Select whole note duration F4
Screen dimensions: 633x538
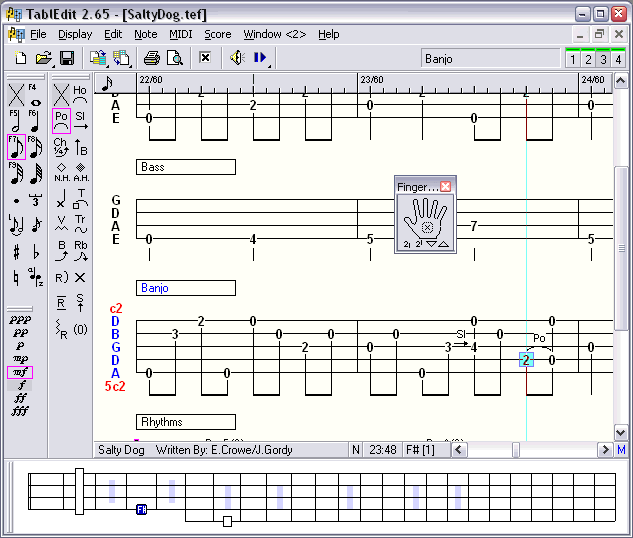point(35,95)
